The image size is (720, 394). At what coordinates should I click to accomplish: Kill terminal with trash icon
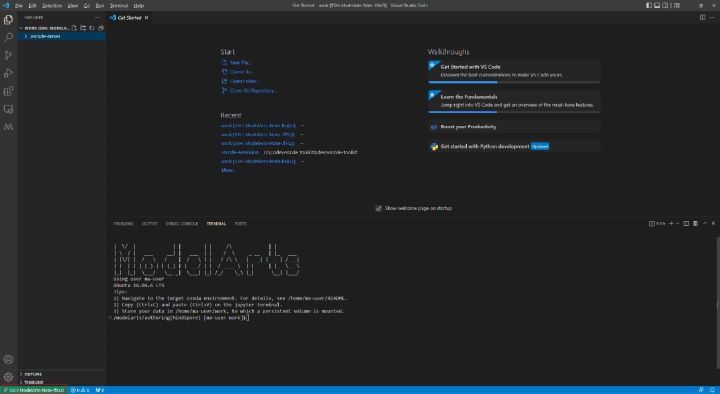pos(695,224)
